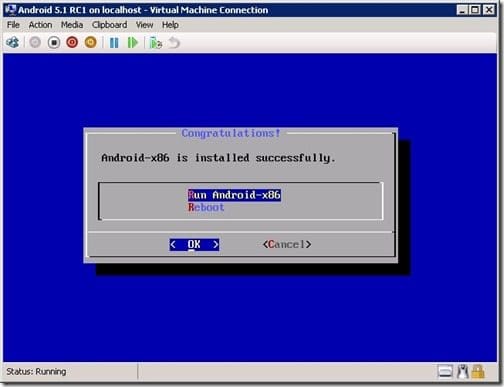The image size is (504, 387).
Task: Pause the virtual machine
Action: 114,43
